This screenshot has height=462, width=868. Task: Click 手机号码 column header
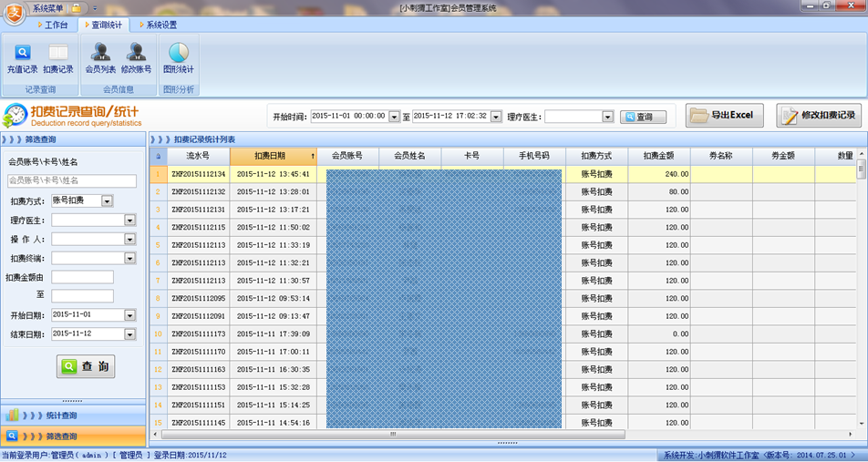tap(534, 156)
